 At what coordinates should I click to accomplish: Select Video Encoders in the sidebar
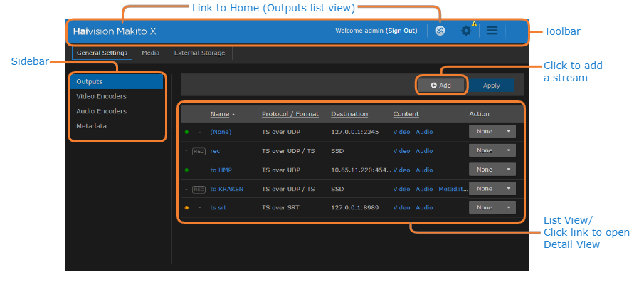(x=101, y=96)
